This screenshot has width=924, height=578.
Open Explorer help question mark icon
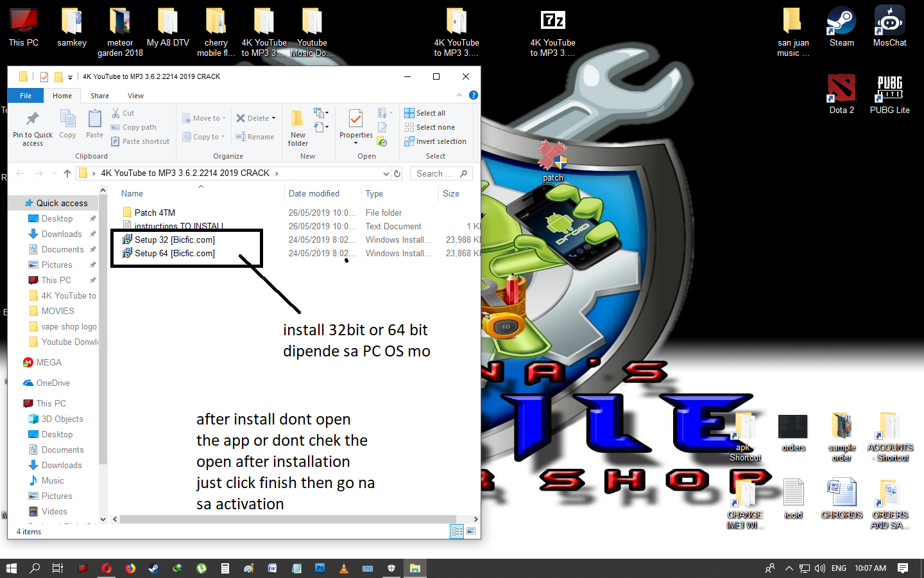(474, 95)
